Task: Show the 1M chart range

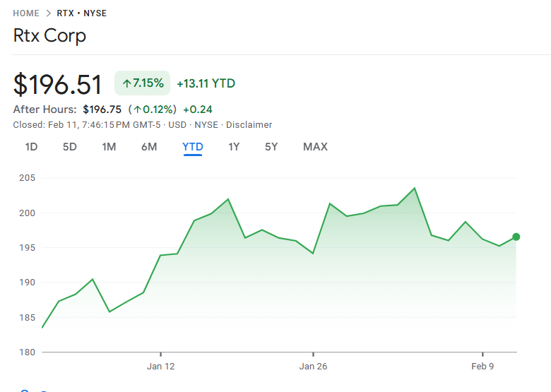Action: [x=109, y=147]
